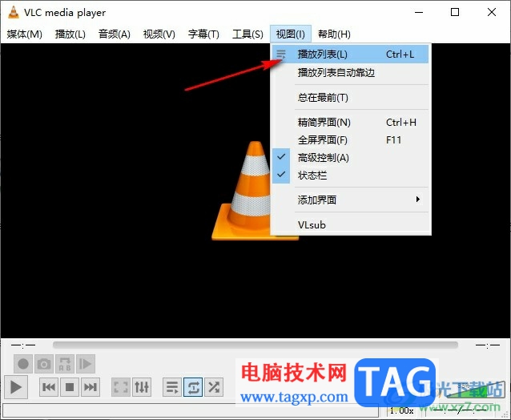
Task: Click the Record button
Action: pos(22,364)
